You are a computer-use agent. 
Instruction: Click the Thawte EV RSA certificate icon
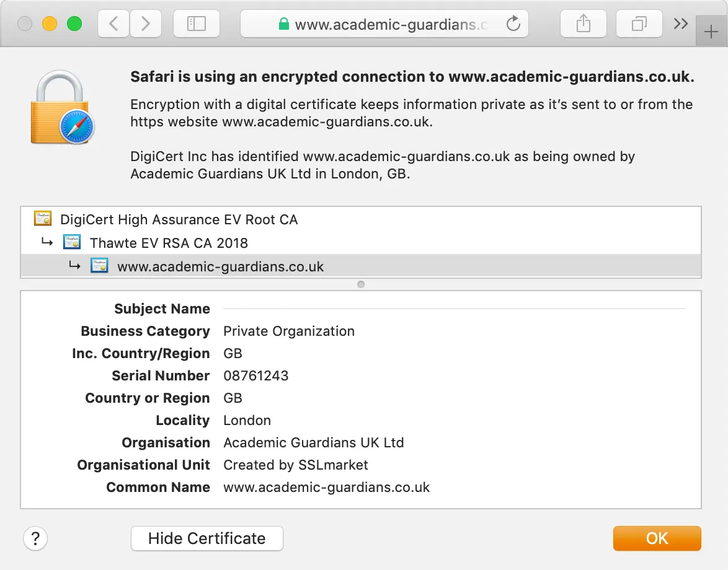[72, 242]
